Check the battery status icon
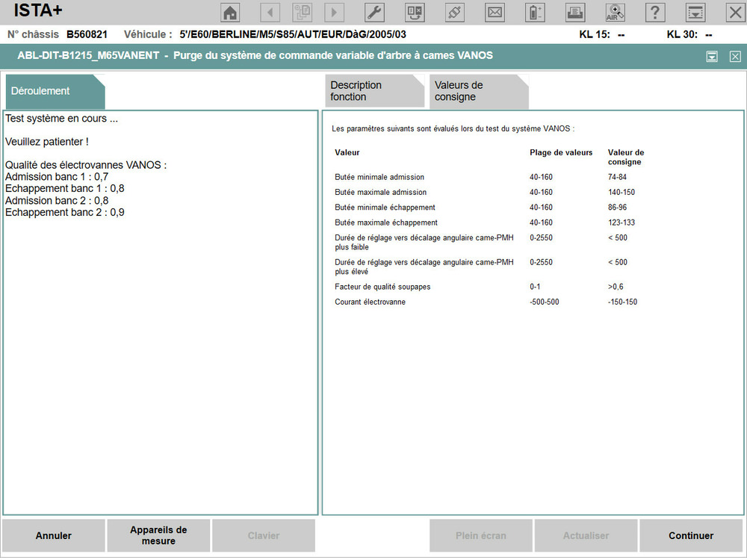747x560 pixels. pos(535,13)
